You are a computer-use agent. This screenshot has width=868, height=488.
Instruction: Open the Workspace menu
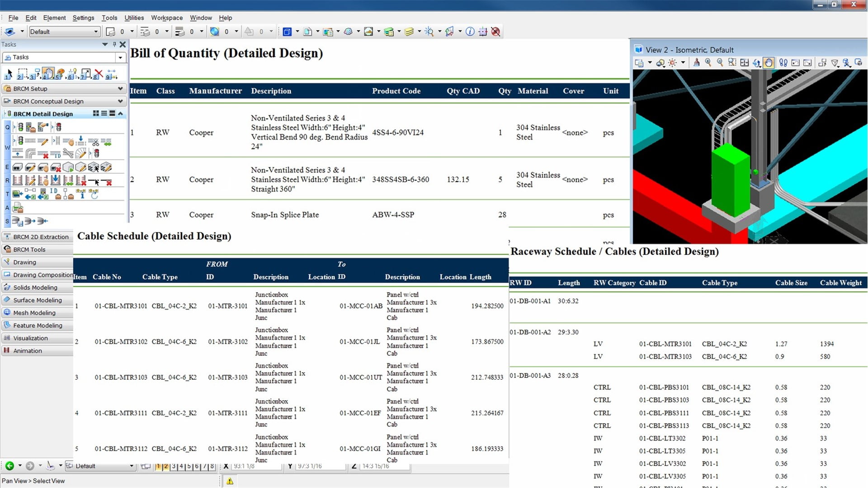click(x=166, y=18)
